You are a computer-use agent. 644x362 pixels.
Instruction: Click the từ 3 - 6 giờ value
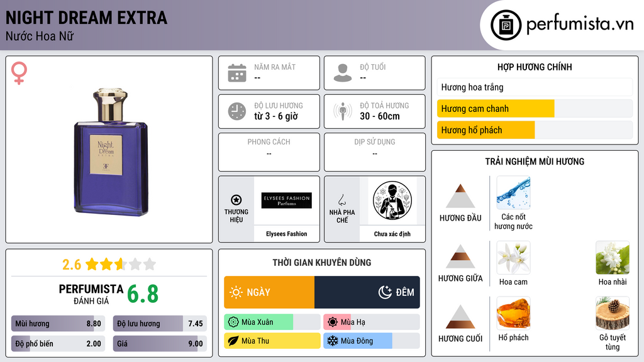coord(276,116)
